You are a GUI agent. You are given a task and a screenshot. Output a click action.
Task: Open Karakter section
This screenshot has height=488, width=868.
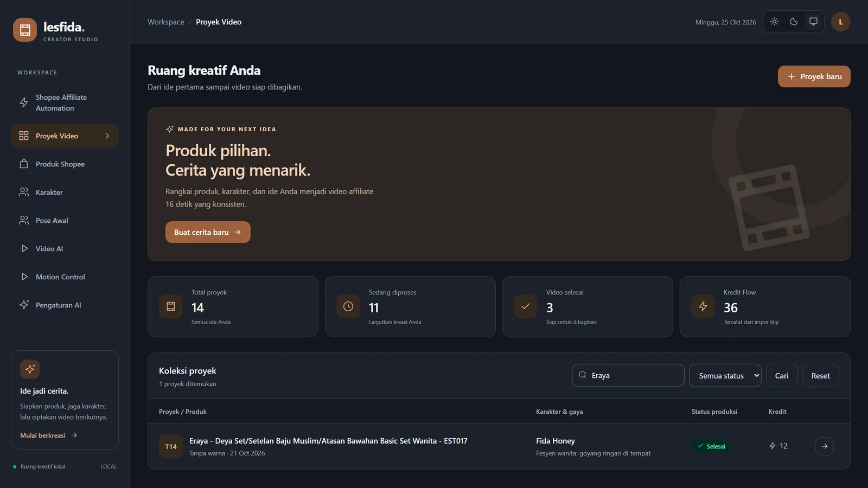click(x=65, y=192)
